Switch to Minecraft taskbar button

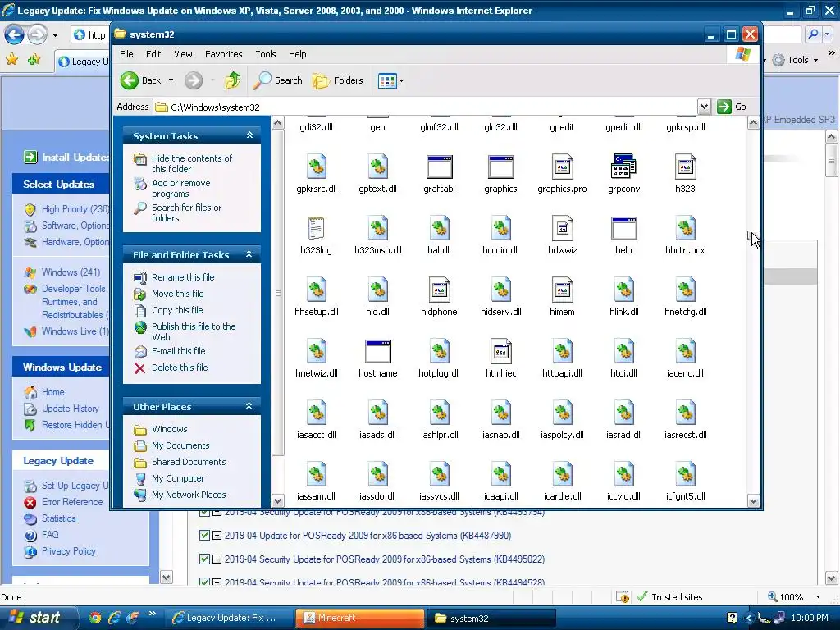[x=359, y=618]
